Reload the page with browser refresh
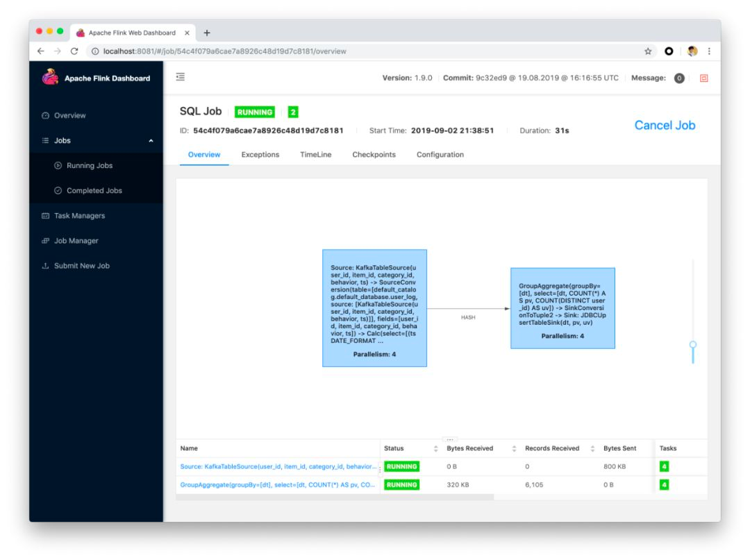Image resolution: width=750 pixels, height=560 pixels. click(74, 51)
